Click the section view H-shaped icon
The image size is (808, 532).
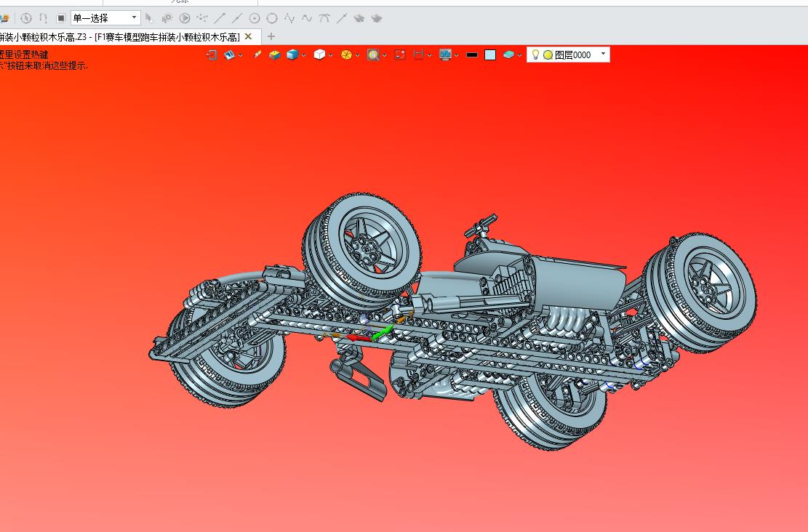coord(418,55)
